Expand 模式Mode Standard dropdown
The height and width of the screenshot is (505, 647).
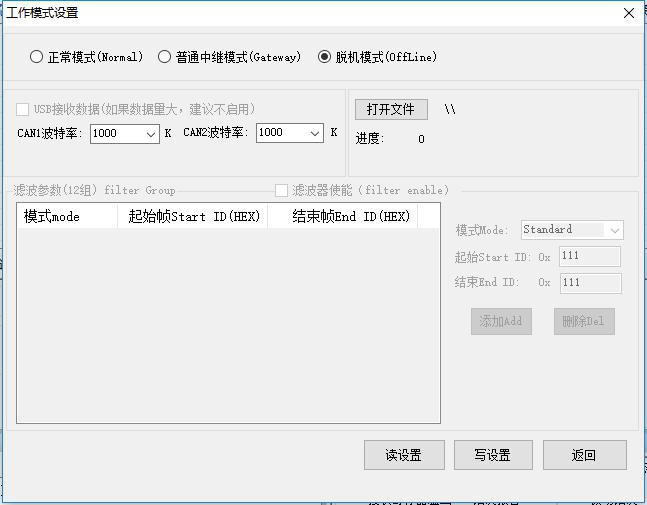click(x=572, y=230)
